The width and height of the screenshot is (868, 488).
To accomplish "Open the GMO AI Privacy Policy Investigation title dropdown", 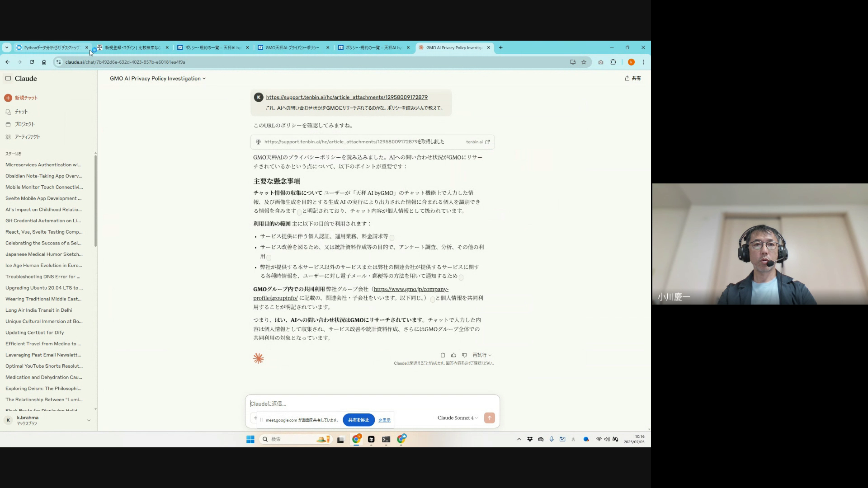I will point(158,79).
